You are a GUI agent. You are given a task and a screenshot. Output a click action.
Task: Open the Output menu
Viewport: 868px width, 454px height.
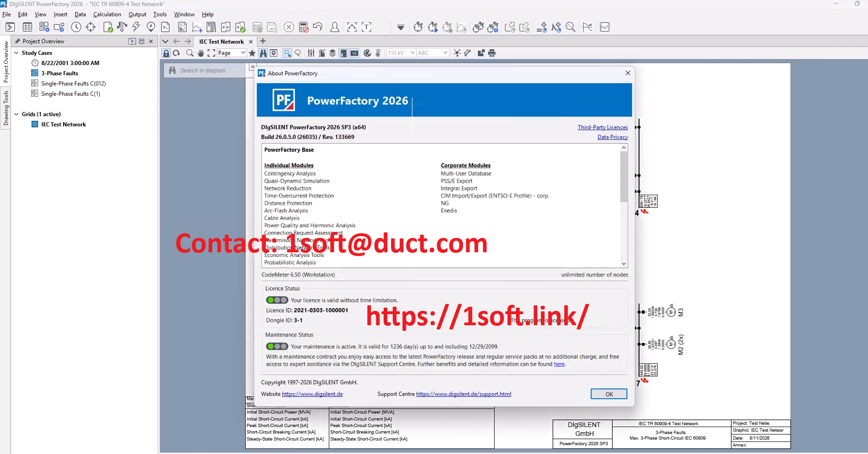click(137, 14)
